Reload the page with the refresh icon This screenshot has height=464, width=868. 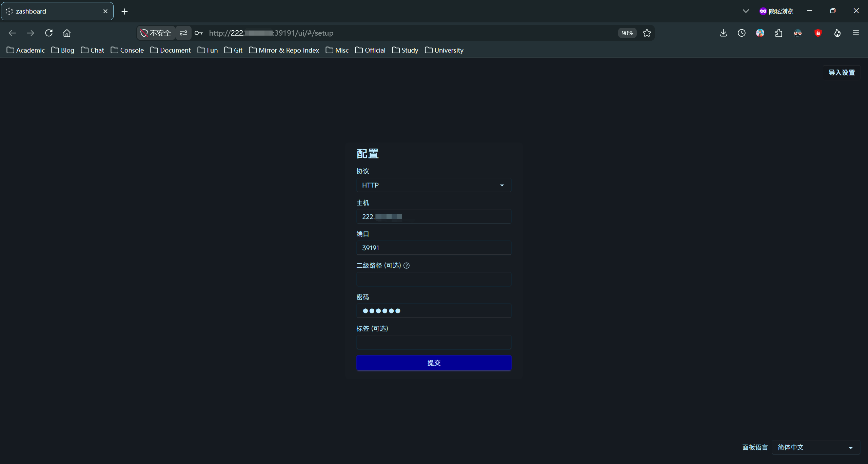[49, 33]
